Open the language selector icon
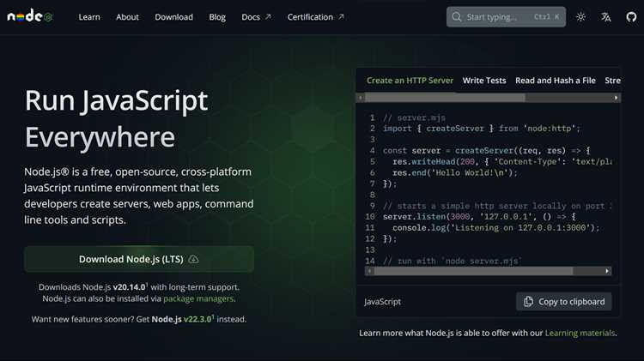644x361 pixels. coord(606,17)
